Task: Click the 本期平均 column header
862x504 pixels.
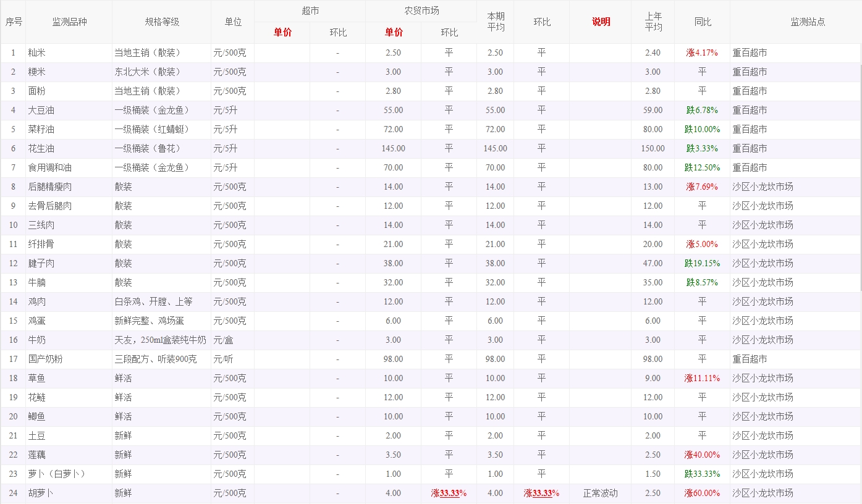Action: 496,22
